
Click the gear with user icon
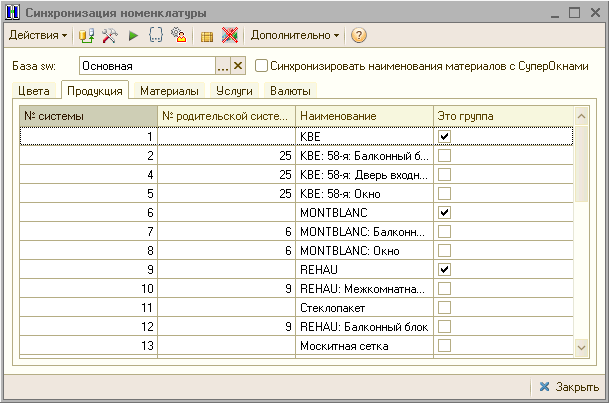coord(179,35)
